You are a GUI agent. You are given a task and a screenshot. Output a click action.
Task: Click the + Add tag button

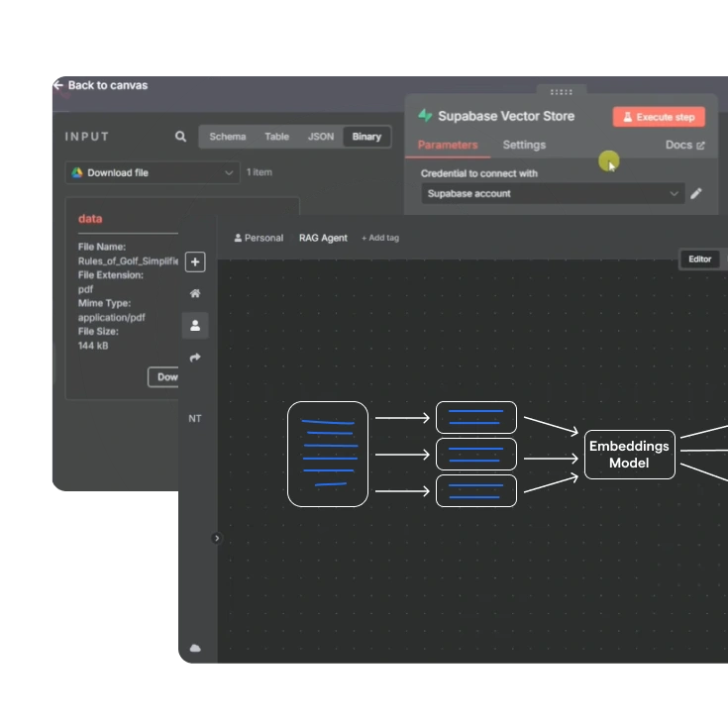coord(380,238)
